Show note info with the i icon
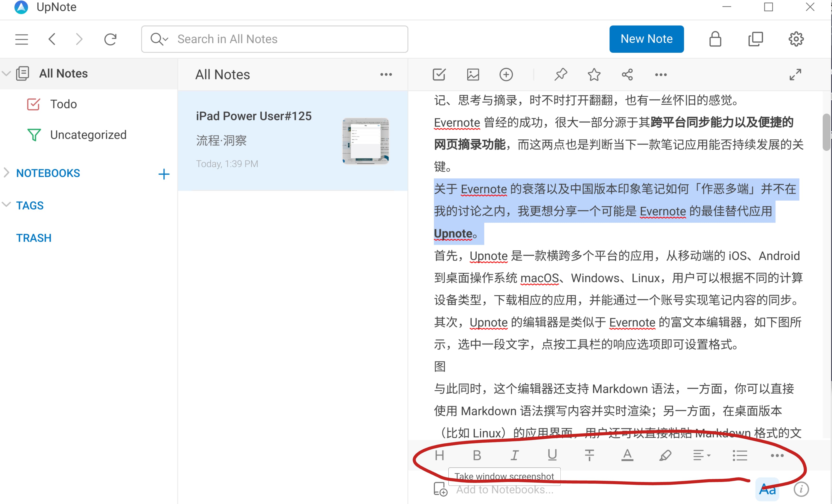This screenshot has height=504, width=832. point(801,489)
